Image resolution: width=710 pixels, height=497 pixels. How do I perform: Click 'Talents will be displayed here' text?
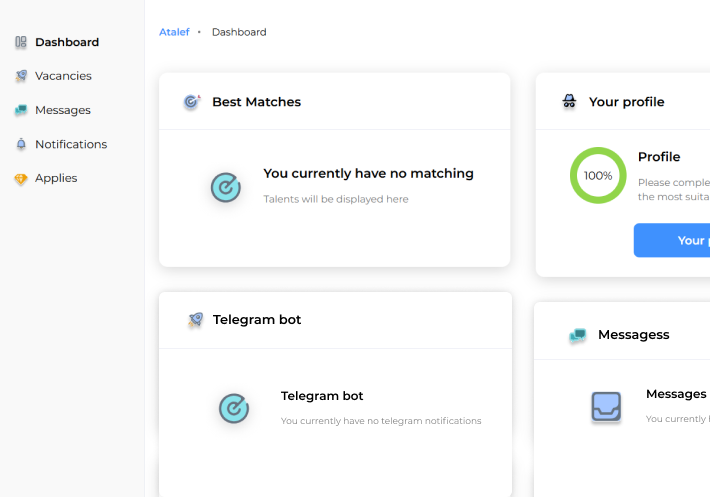pyautogui.click(x=336, y=199)
